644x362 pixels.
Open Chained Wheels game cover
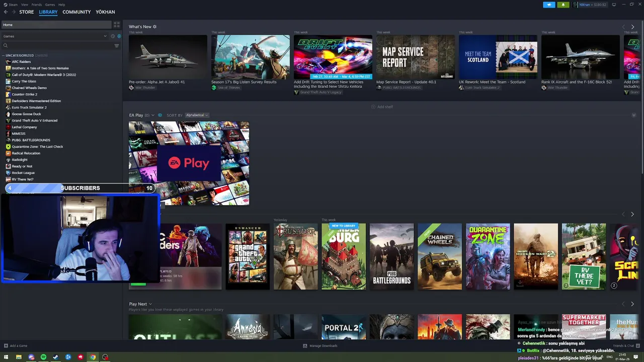[x=440, y=256]
